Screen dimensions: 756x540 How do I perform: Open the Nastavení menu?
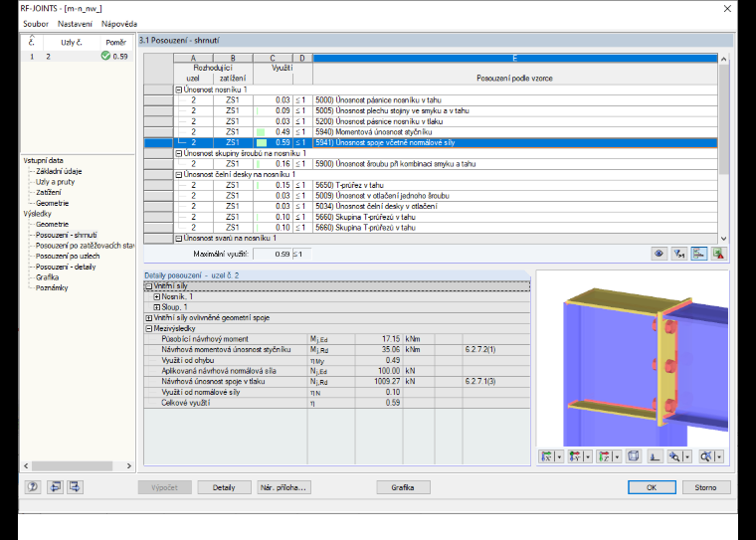point(75,24)
